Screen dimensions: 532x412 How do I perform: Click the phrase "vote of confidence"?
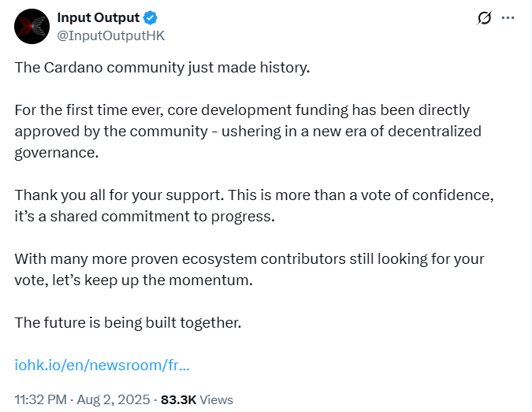[422, 195]
